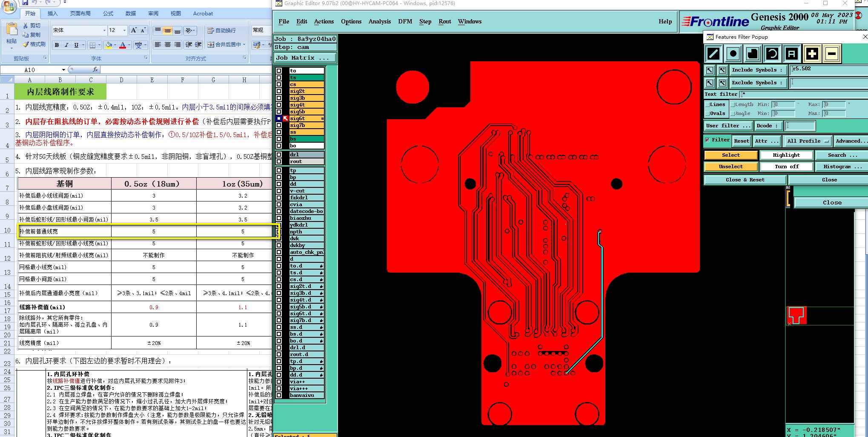
Task: Click the Close & Reset button
Action: click(745, 180)
